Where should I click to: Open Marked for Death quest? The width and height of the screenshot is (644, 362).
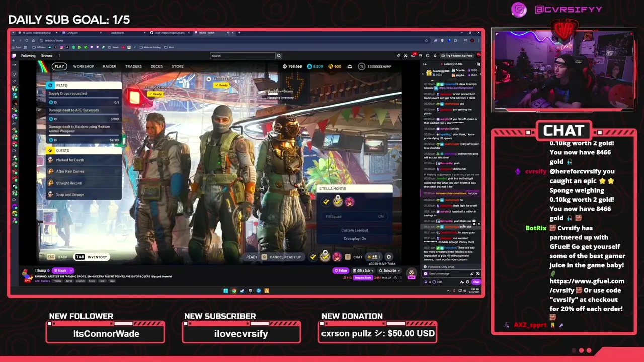click(84, 160)
